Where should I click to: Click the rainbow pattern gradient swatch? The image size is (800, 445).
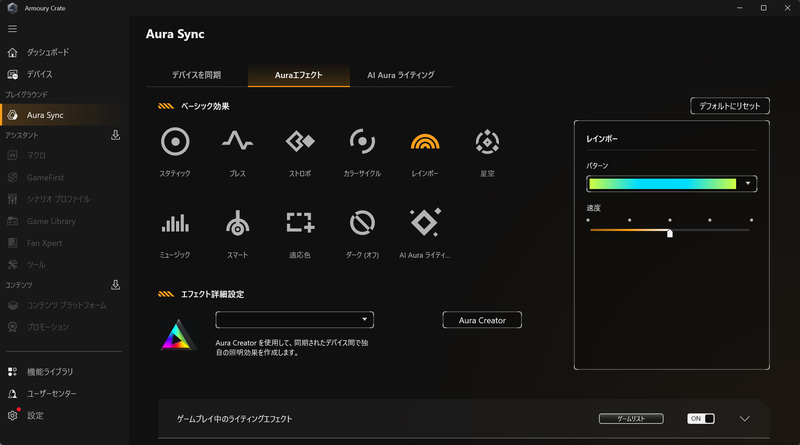pyautogui.click(x=662, y=184)
